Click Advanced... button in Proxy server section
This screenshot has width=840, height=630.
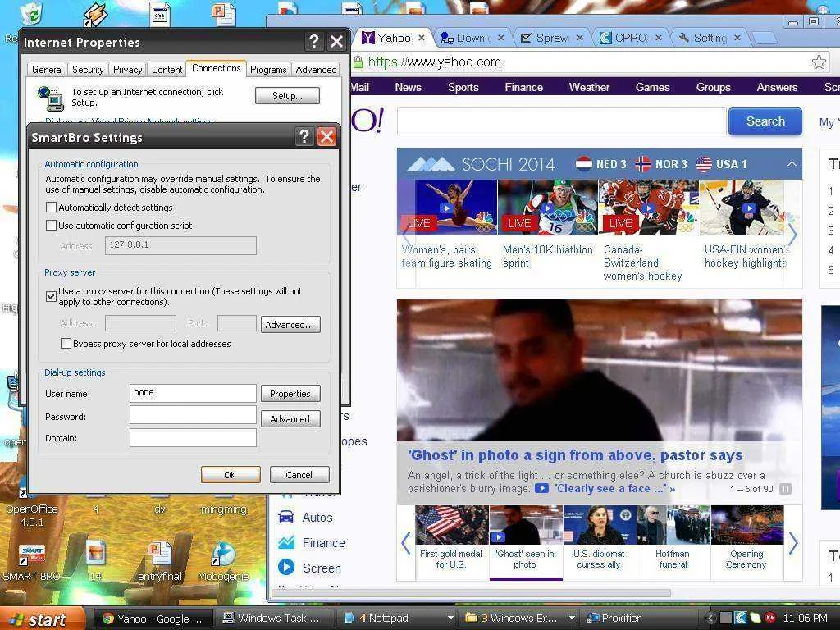290,324
